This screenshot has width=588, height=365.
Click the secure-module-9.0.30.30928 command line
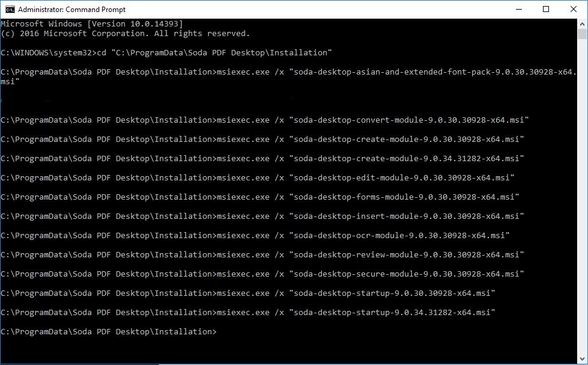(x=262, y=274)
